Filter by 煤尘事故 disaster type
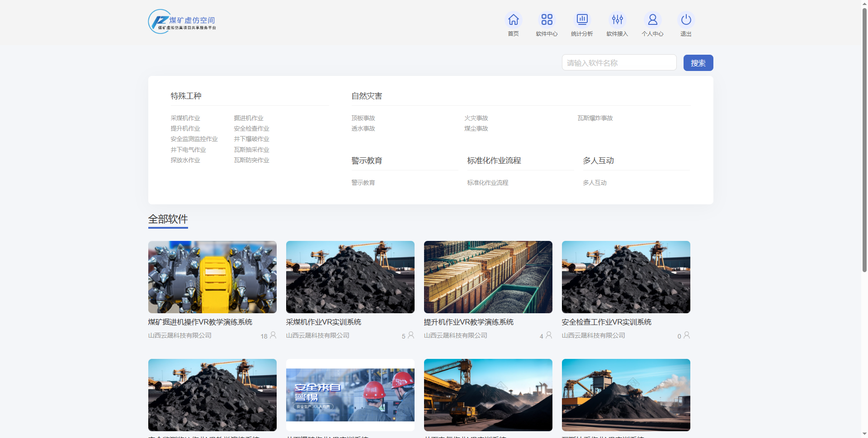Image resolution: width=868 pixels, height=438 pixels. point(476,128)
